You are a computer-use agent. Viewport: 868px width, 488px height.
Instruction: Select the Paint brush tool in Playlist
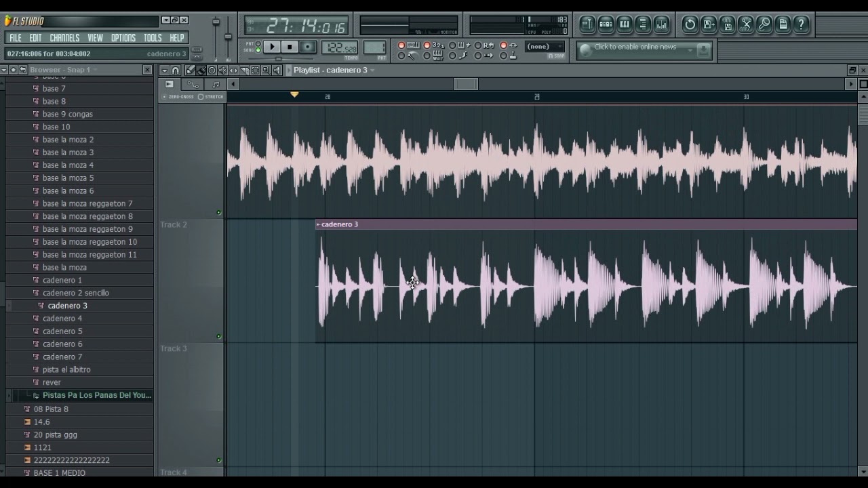point(201,70)
